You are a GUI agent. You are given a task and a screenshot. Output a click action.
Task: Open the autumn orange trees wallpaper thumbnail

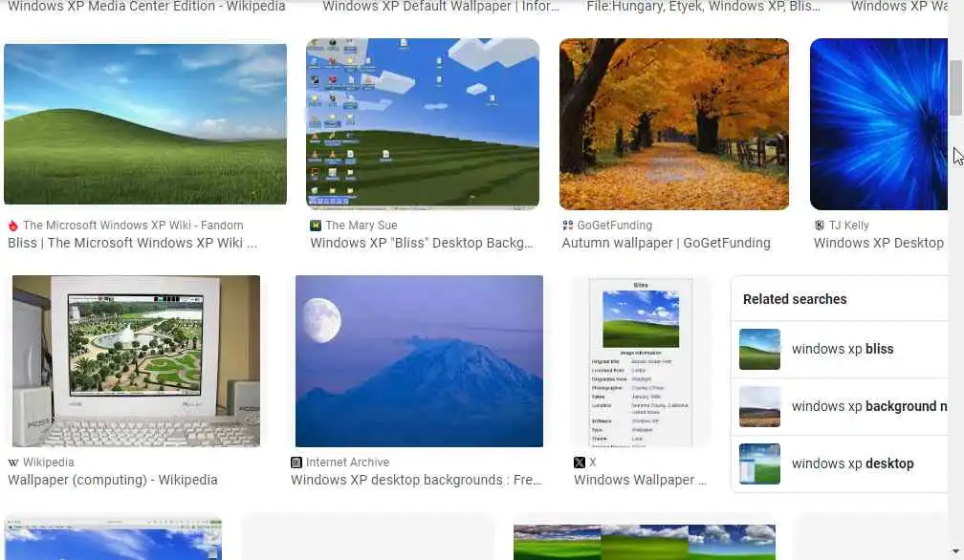click(674, 123)
